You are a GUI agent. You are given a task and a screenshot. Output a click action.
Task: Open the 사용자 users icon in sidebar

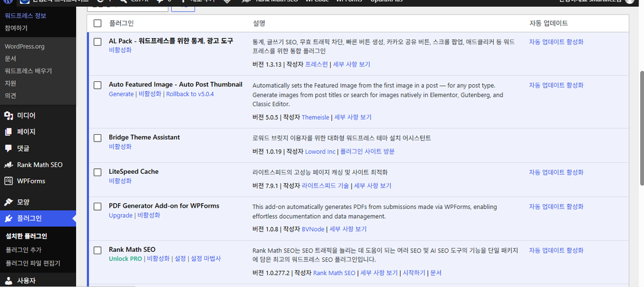(x=8, y=281)
